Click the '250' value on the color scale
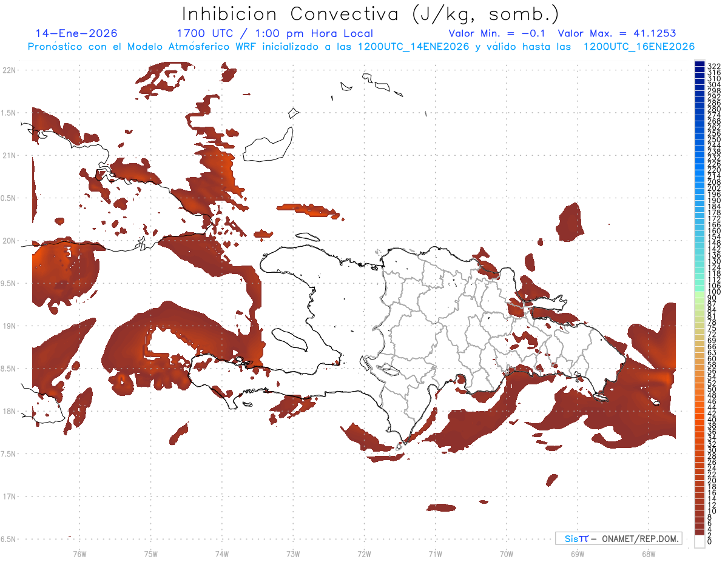The width and height of the screenshot is (728, 562). pyautogui.click(x=714, y=139)
